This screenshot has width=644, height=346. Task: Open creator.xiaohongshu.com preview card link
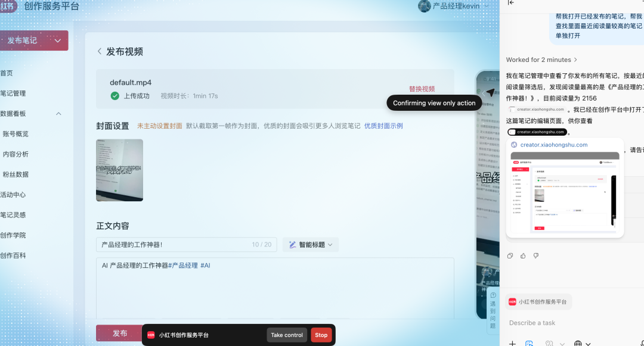553,145
